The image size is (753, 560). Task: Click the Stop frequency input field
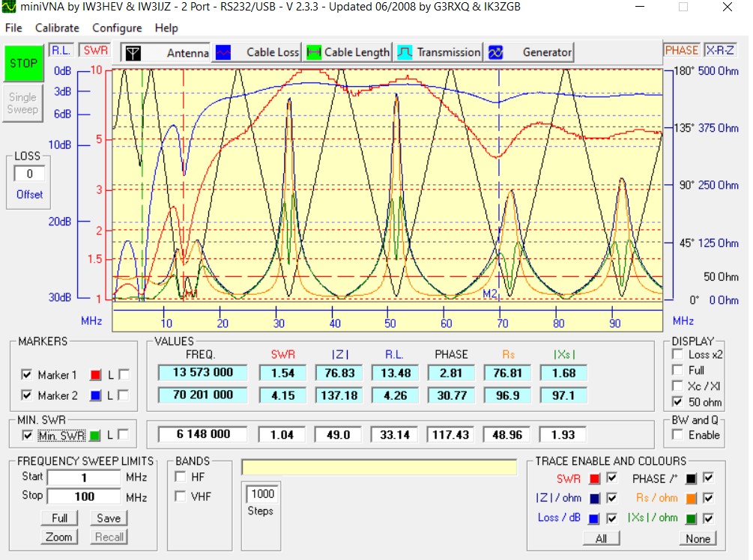(84, 496)
